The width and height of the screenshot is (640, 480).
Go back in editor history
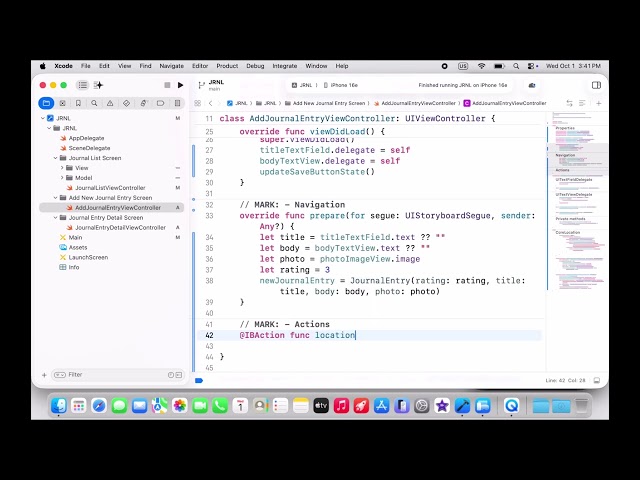(211, 103)
